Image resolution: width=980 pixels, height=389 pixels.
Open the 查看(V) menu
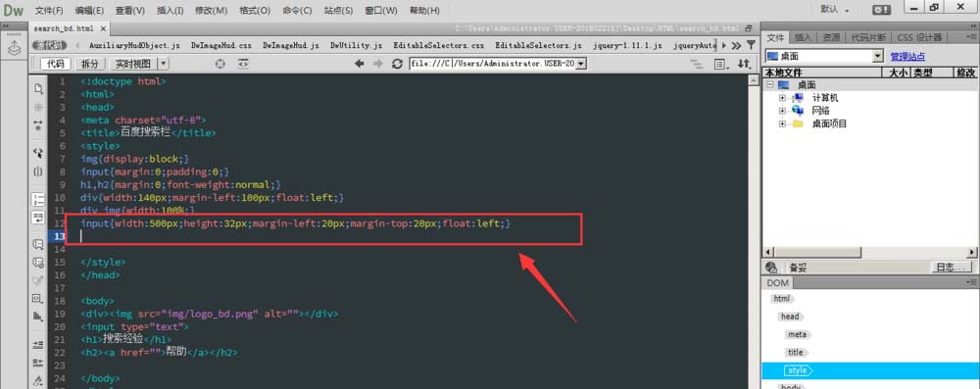[130, 11]
